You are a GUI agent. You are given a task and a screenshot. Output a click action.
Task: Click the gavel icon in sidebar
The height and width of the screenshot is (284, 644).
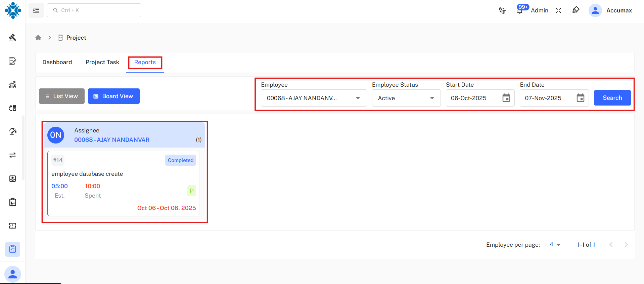pos(12,38)
